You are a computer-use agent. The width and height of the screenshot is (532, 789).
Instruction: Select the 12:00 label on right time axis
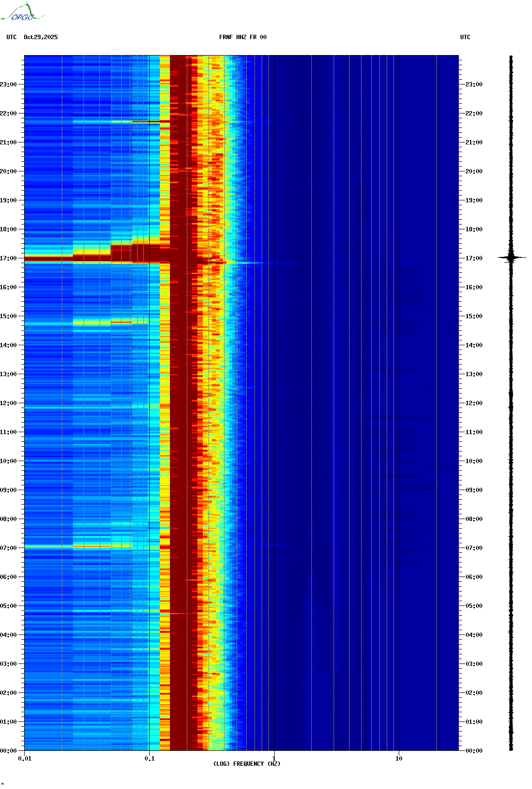click(474, 403)
